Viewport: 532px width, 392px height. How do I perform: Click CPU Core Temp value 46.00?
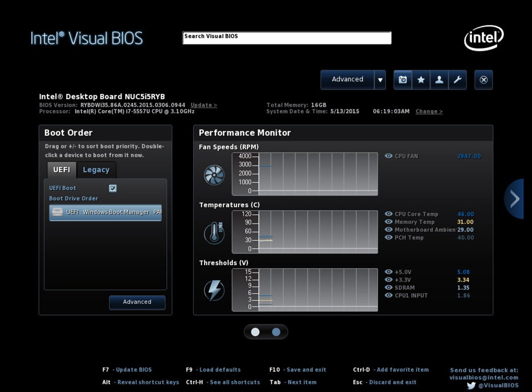click(466, 214)
